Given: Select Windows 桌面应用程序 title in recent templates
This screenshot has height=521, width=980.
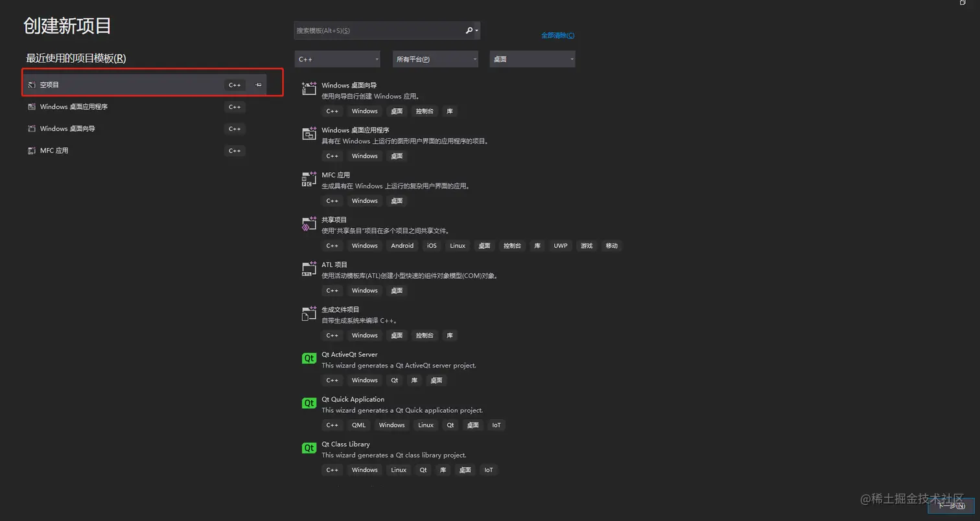Looking at the screenshot, I should (x=74, y=107).
